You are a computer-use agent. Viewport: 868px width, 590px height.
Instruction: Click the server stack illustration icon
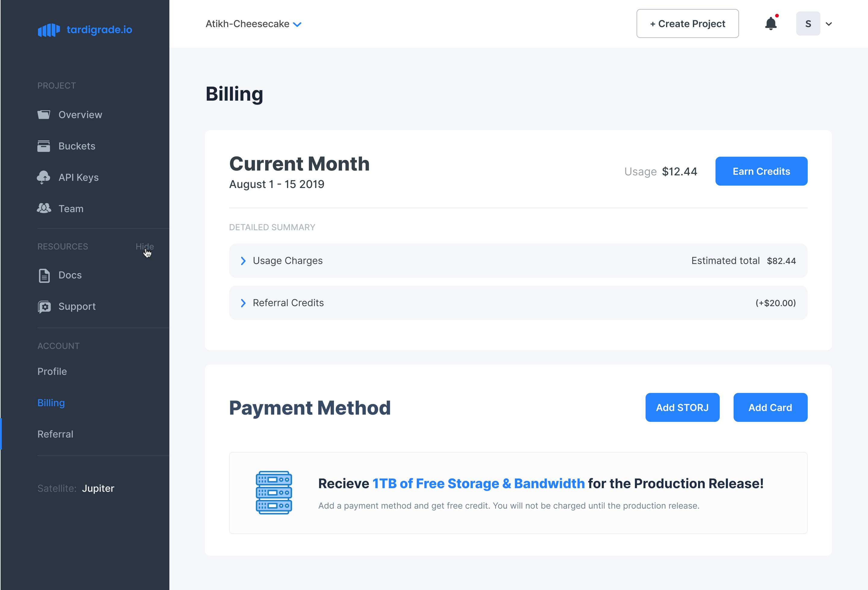274,493
